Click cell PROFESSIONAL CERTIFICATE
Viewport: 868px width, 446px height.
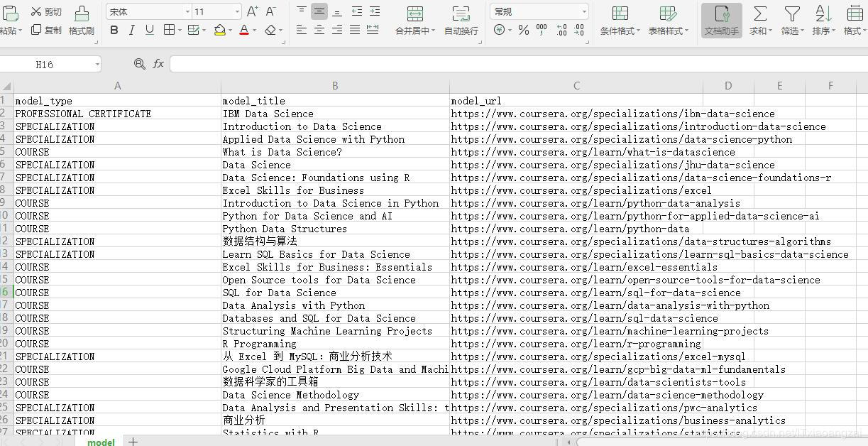tap(117, 114)
